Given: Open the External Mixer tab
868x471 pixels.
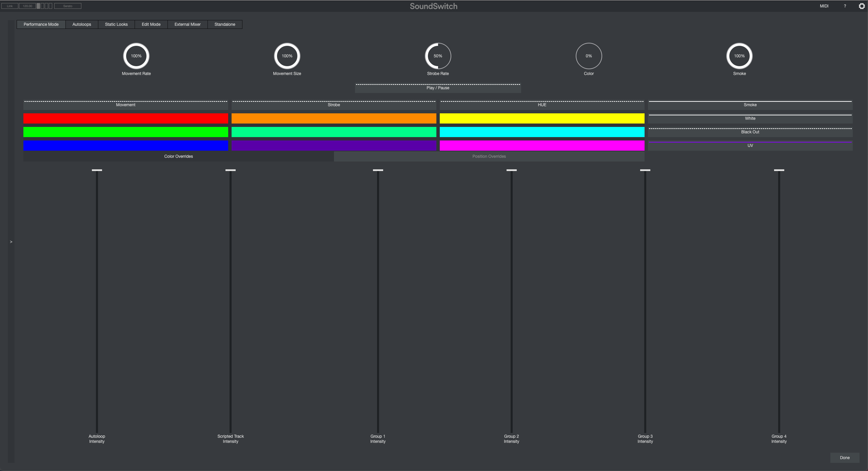Looking at the screenshot, I should (x=188, y=24).
